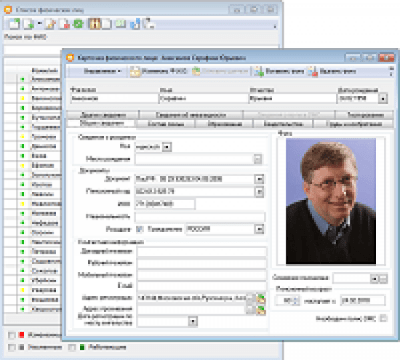The width and height of the screenshot is (400, 360).
Task: Expand the gender dropdown in birth section
Action: 167,147
